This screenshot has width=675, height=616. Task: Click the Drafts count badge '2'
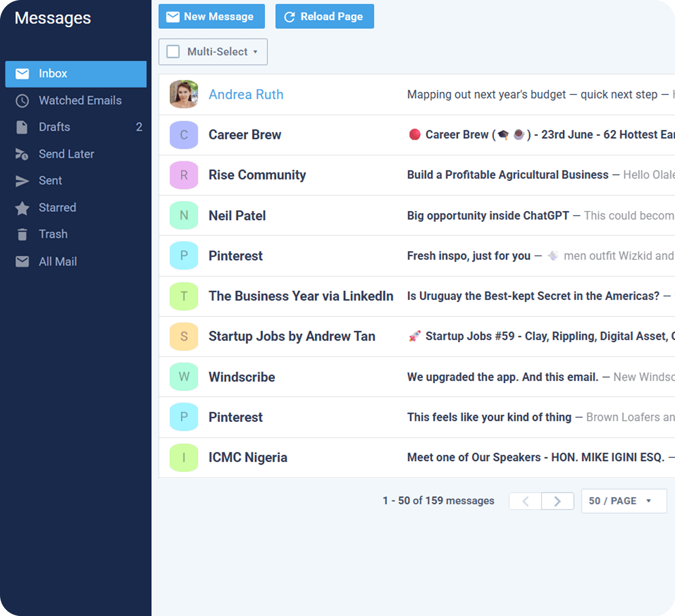[x=139, y=127]
